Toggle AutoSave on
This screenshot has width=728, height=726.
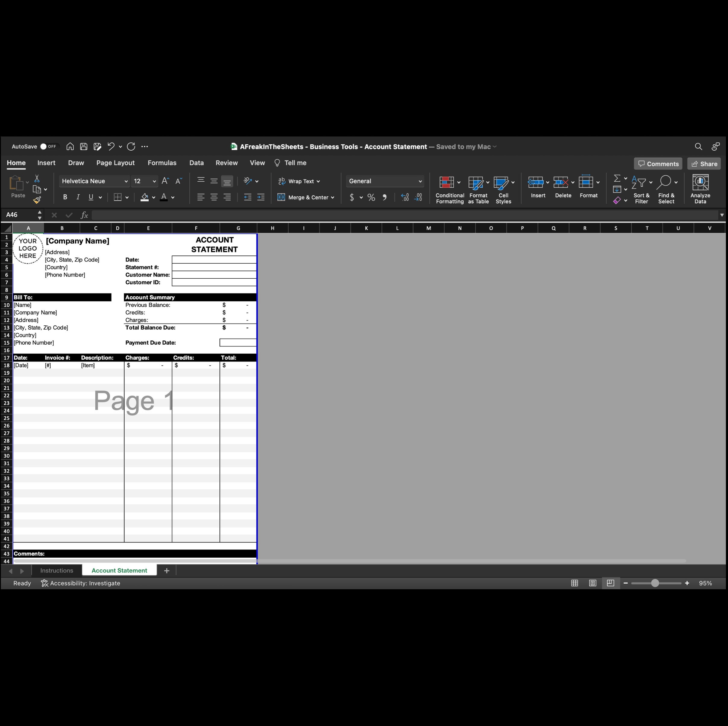48,146
